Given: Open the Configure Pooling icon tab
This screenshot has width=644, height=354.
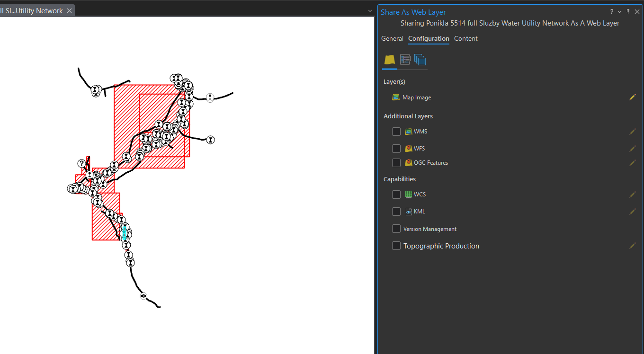Looking at the screenshot, I should tap(420, 60).
